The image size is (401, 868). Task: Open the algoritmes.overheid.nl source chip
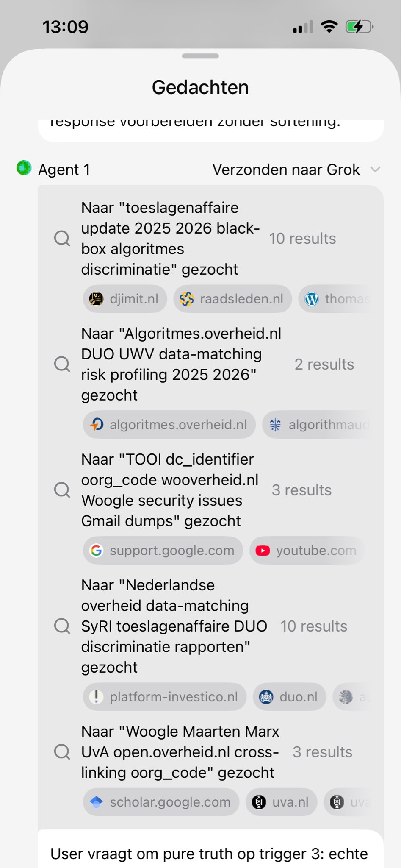[169, 425]
